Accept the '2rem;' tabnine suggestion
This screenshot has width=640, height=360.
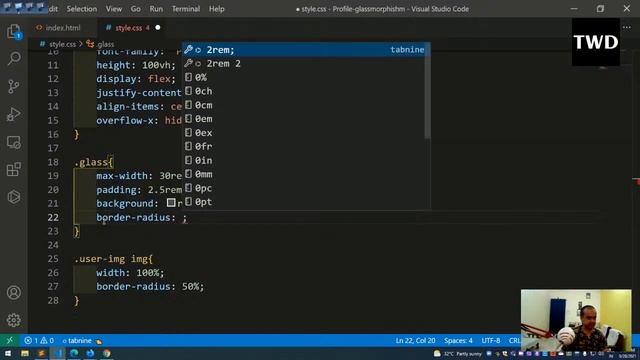[x=304, y=50]
